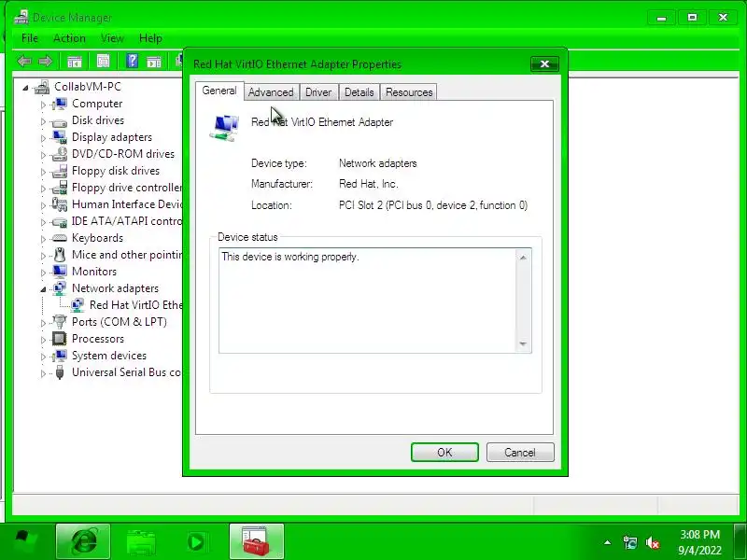Switch to the Driver tab
The width and height of the screenshot is (747, 560).
click(x=318, y=91)
